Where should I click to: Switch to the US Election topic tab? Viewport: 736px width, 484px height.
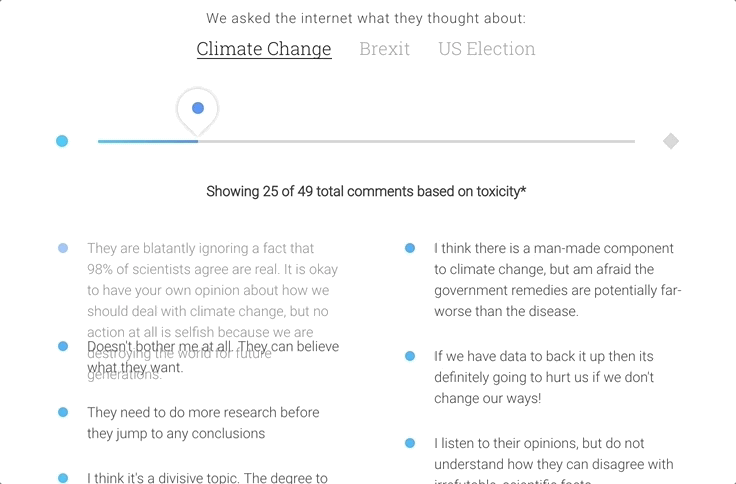(x=487, y=49)
